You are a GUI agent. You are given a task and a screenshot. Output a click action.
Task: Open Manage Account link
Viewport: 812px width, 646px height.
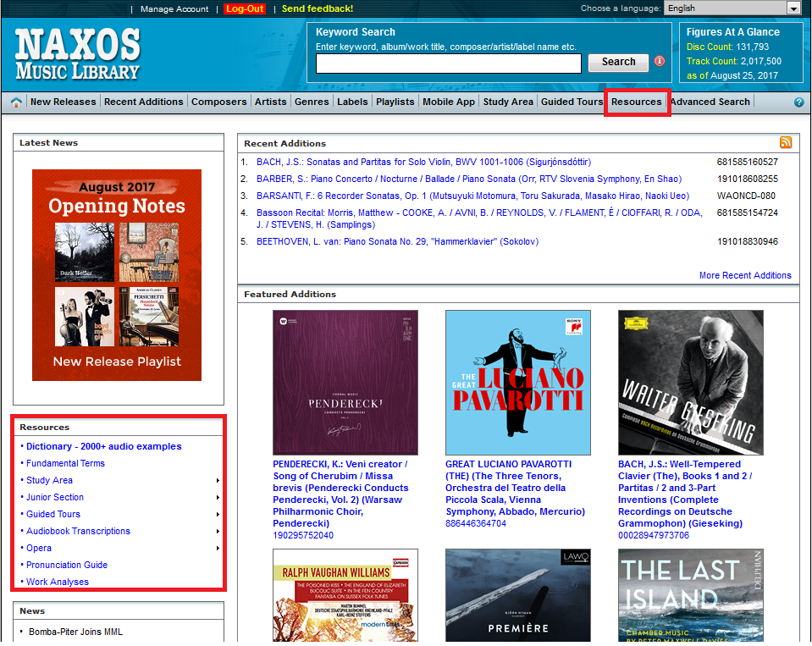pyautogui.click(x=174, y=8)
